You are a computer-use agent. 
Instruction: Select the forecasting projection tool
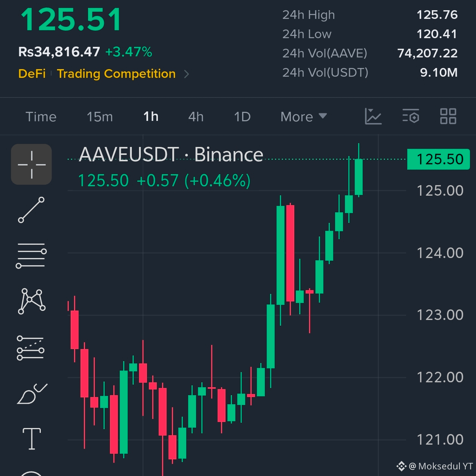point(31,348)
